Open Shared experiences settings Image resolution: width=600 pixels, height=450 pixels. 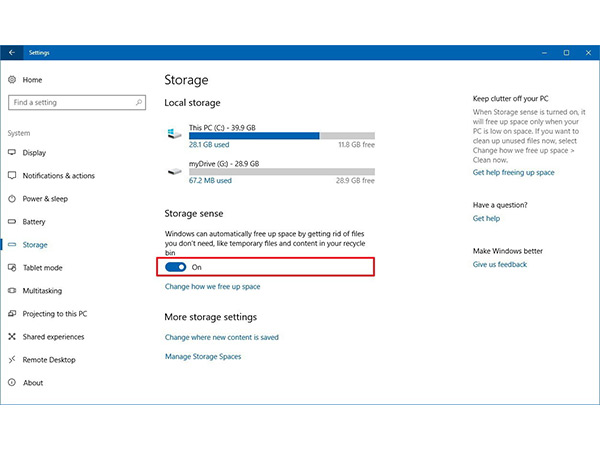pyautogui.click(x=55, y=337)
